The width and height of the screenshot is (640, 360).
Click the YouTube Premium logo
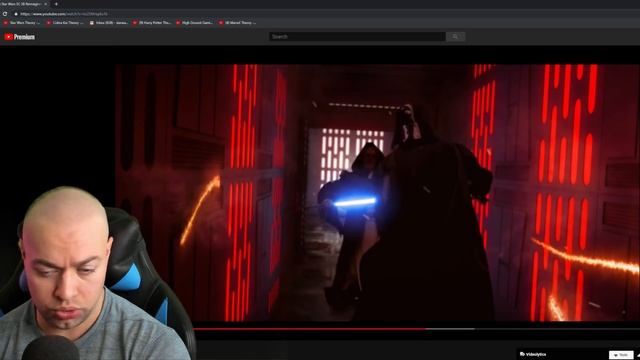coord(19,37)
